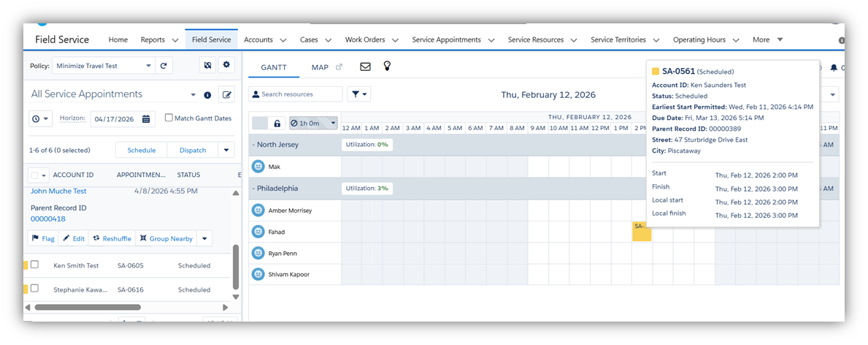Open more appointment actions dropdown arrow

coord(204,238)
